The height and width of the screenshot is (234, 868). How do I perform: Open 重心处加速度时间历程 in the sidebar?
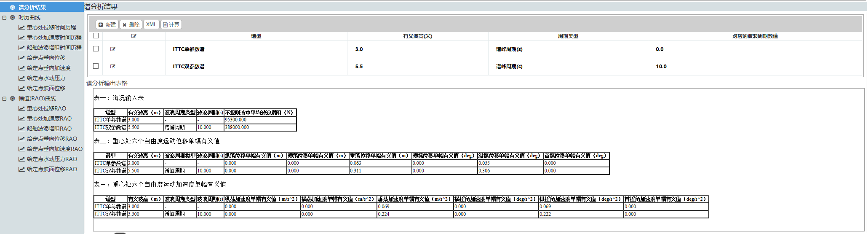click(x=54, y=38)
